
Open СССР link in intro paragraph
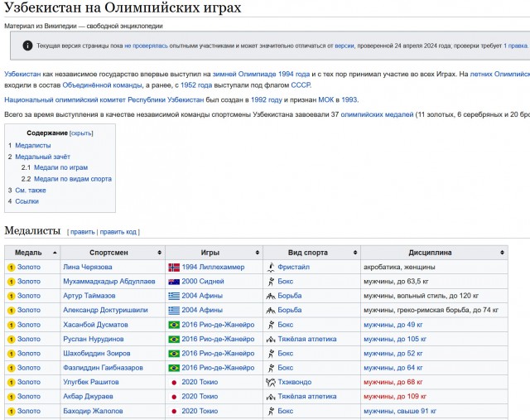tap(301, 85)
